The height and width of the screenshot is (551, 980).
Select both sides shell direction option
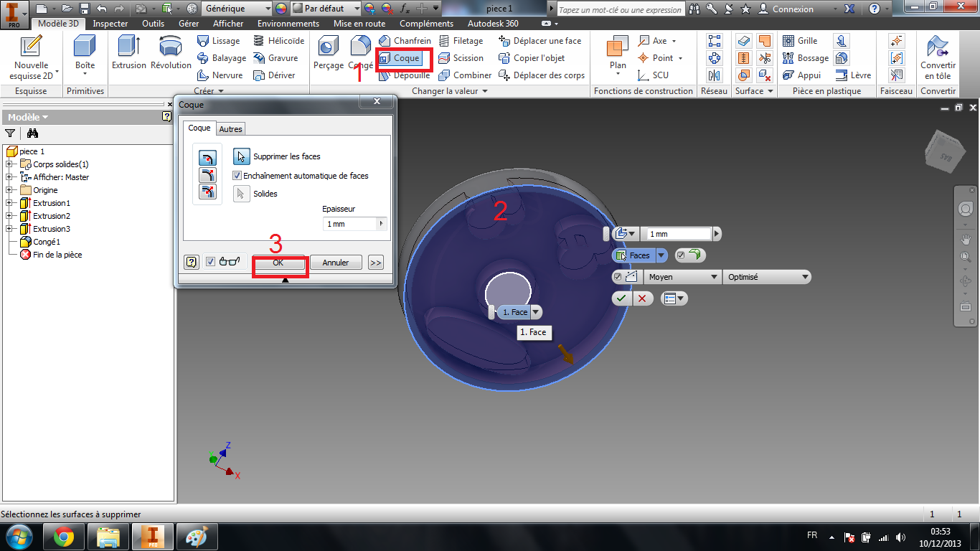(x=207, y=192)
